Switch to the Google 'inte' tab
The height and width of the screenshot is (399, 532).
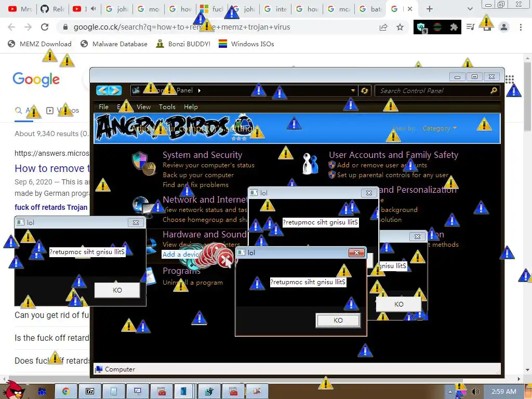(276, 9)
